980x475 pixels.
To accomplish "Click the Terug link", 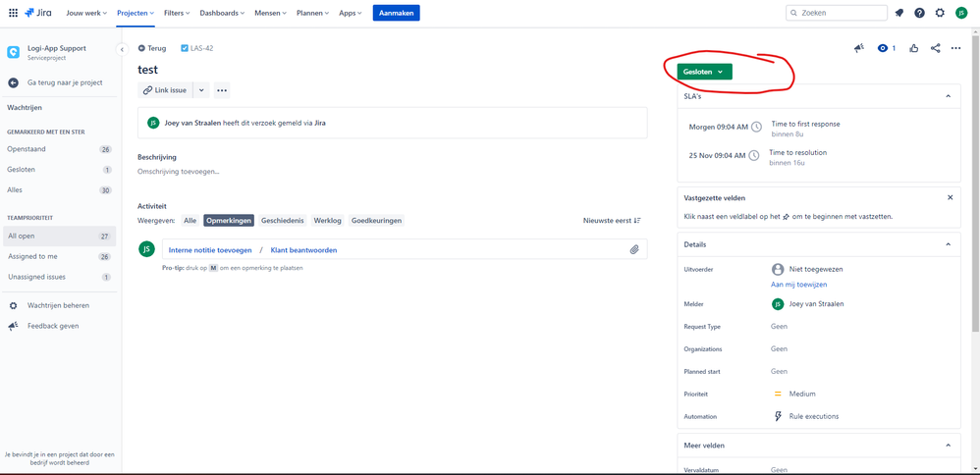I will [x=152, y=48].
